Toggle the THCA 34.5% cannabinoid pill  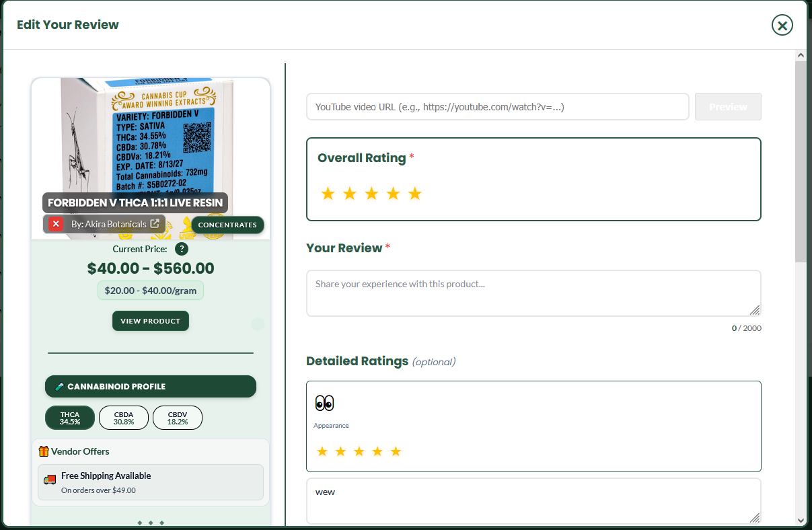pos(69,417)
